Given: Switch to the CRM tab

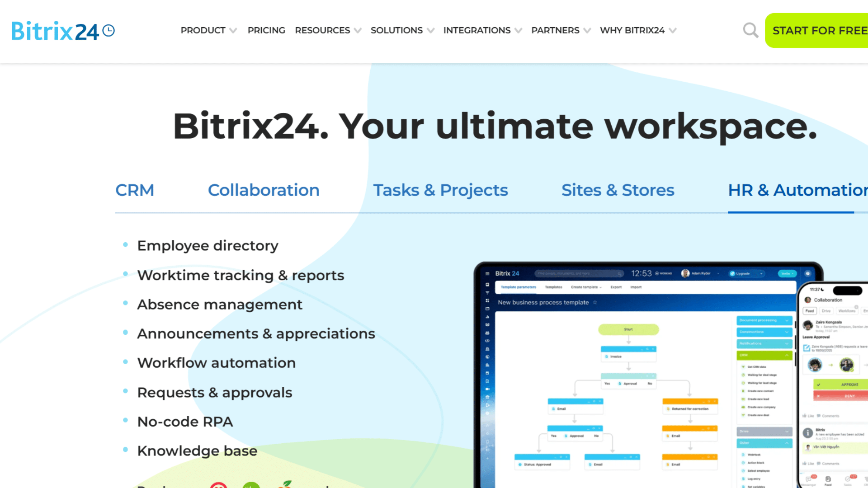Looking at the screenshot, I should coord(135,190).
